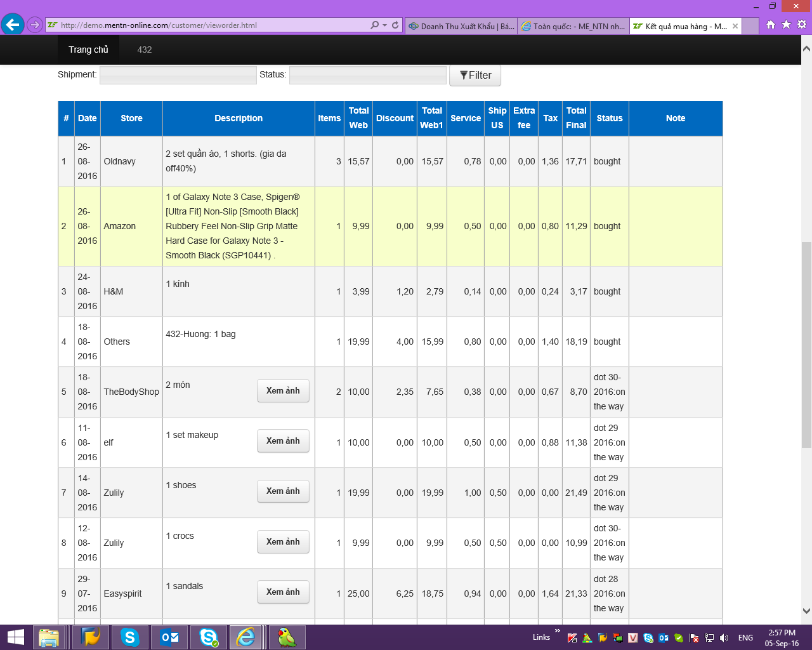Click the 432-Huong: 1 bag description
The image size is (812, 650).
point(200,334)
